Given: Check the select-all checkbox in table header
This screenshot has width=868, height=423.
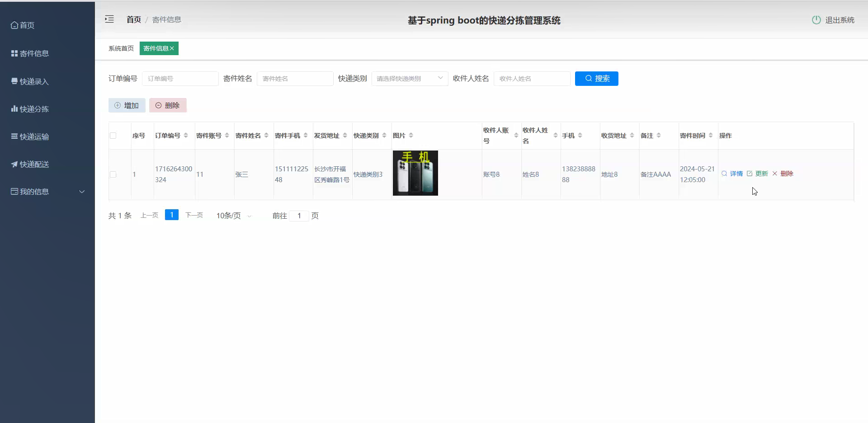Looking at the screenshot, I should 113,135.
